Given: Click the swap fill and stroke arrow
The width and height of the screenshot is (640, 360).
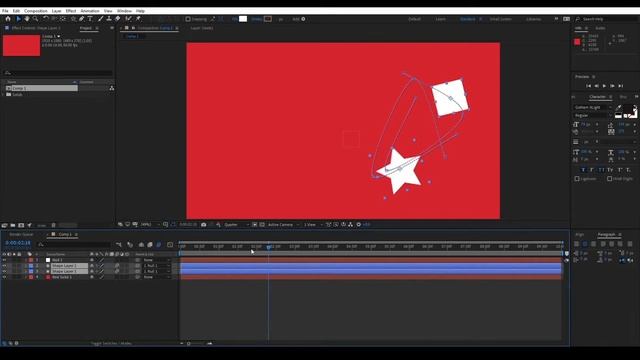Looking at the screenshot, I should (x=634, y=107).
